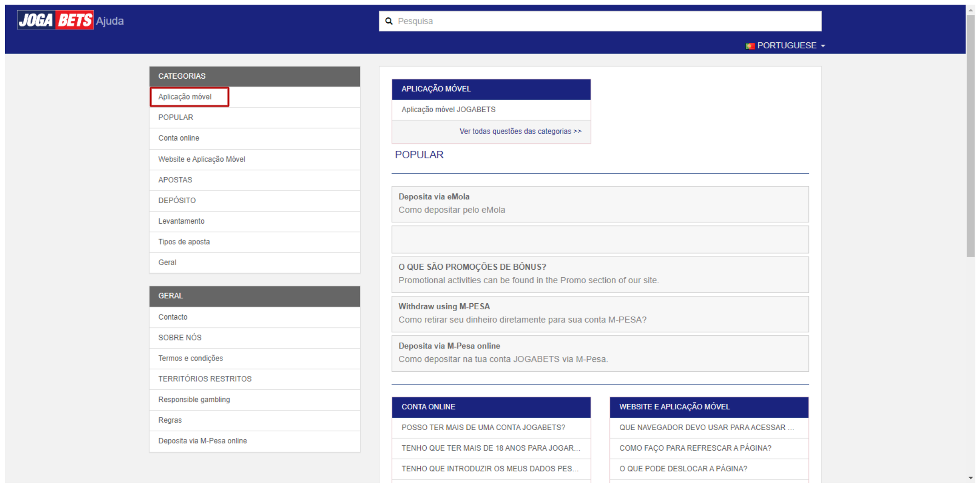The width and height of the screenshot is (980, 487).
Task: Open POSSO TER MAIS DE UMA CONTA question
Action: click(491, 427)
